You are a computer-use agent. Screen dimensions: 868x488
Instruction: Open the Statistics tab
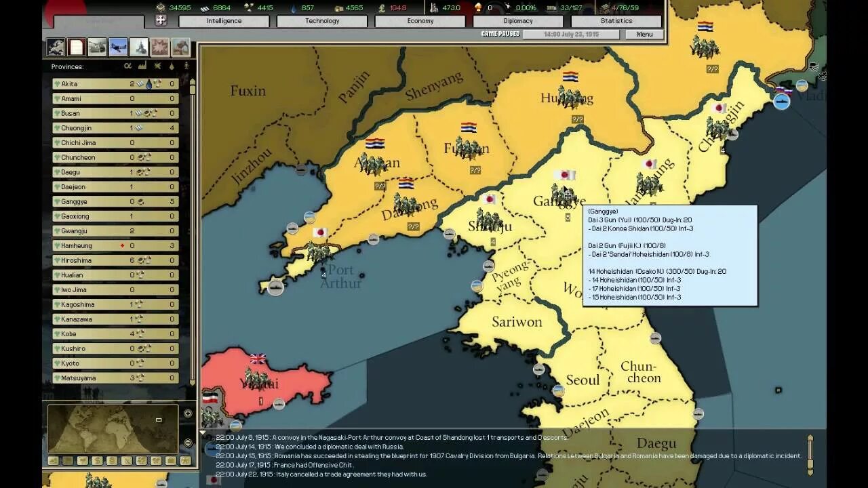616,21
